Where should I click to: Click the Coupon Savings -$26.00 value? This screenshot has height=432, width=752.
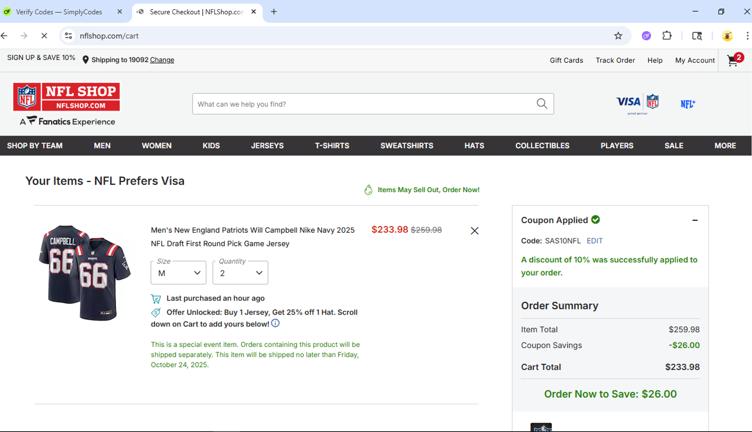click(684, 345)
